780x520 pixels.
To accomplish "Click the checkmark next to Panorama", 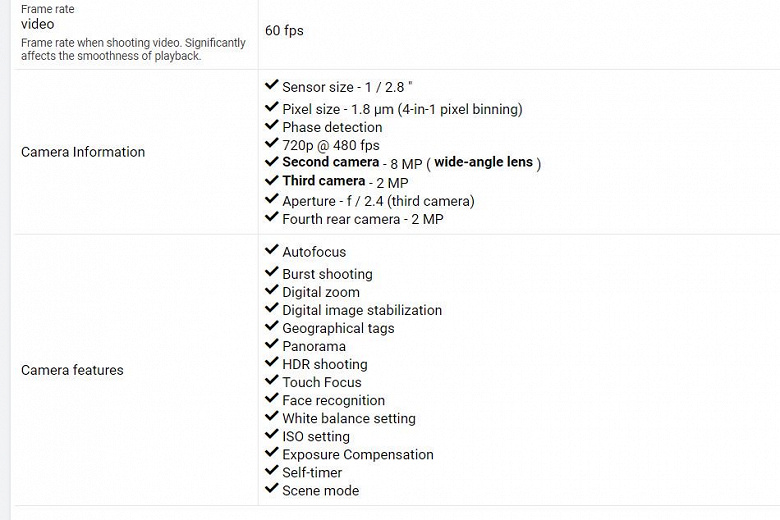I will pos(271,344).
